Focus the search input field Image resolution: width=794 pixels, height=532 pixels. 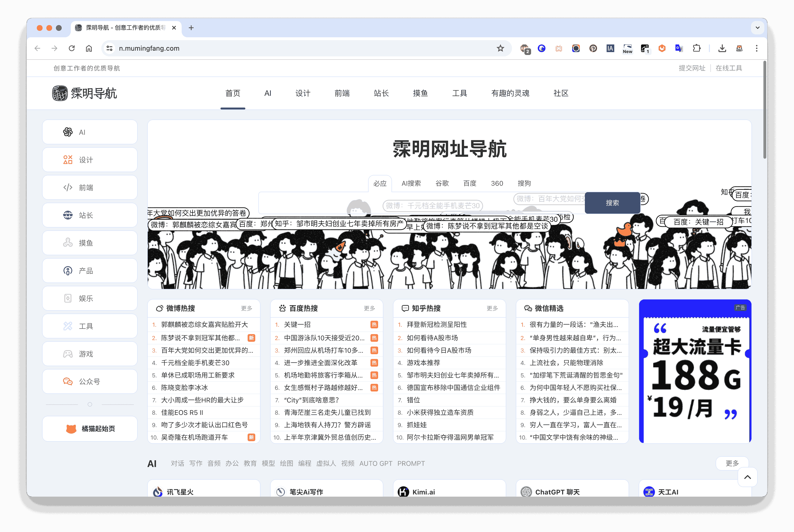422,203
